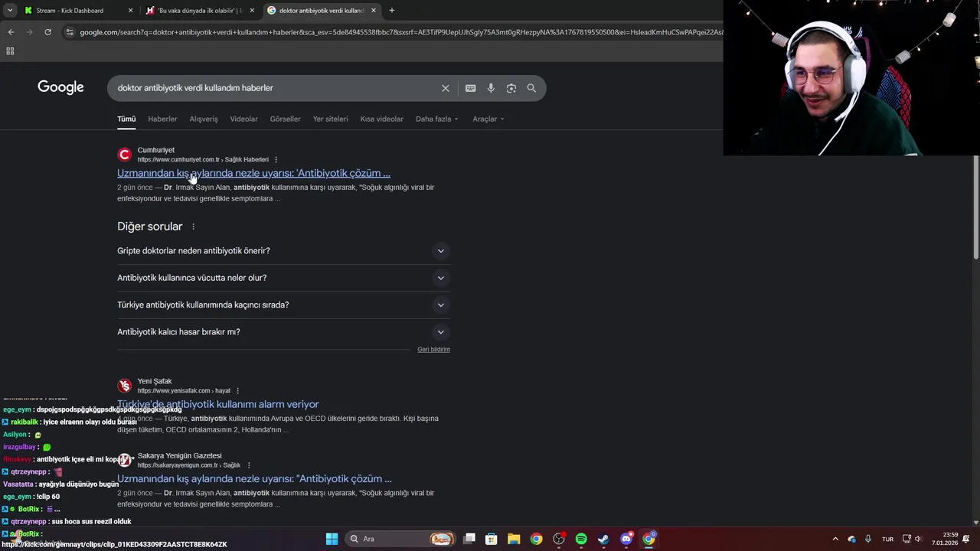Open Spotify from the taskbar
This screenshot has height=551, width=980.
(x=581, y=539)
